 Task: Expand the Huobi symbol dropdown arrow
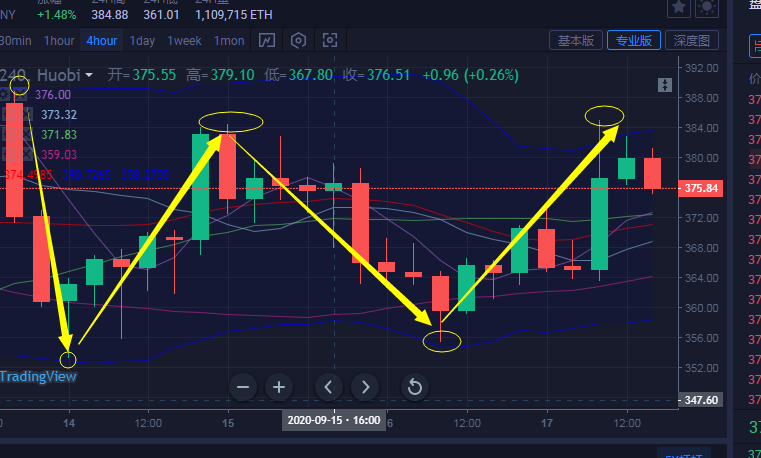pos(90,75)
